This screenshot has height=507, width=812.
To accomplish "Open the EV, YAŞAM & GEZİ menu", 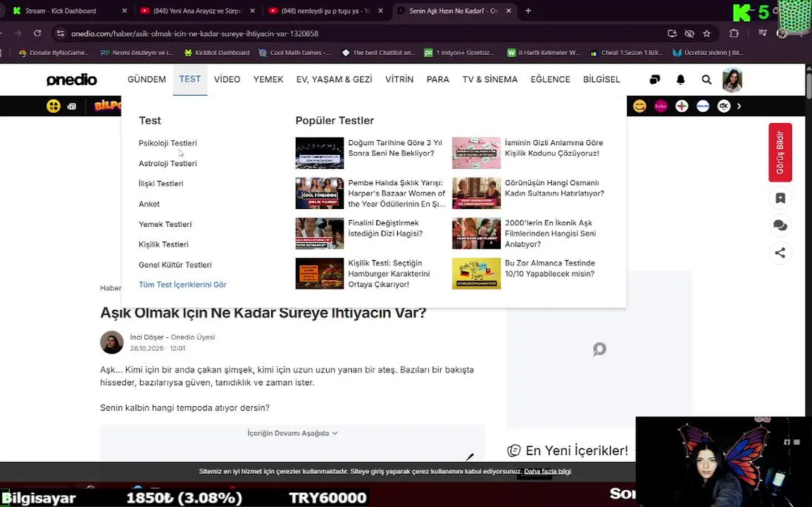I will pyautogui.click(x=334, y=80).
